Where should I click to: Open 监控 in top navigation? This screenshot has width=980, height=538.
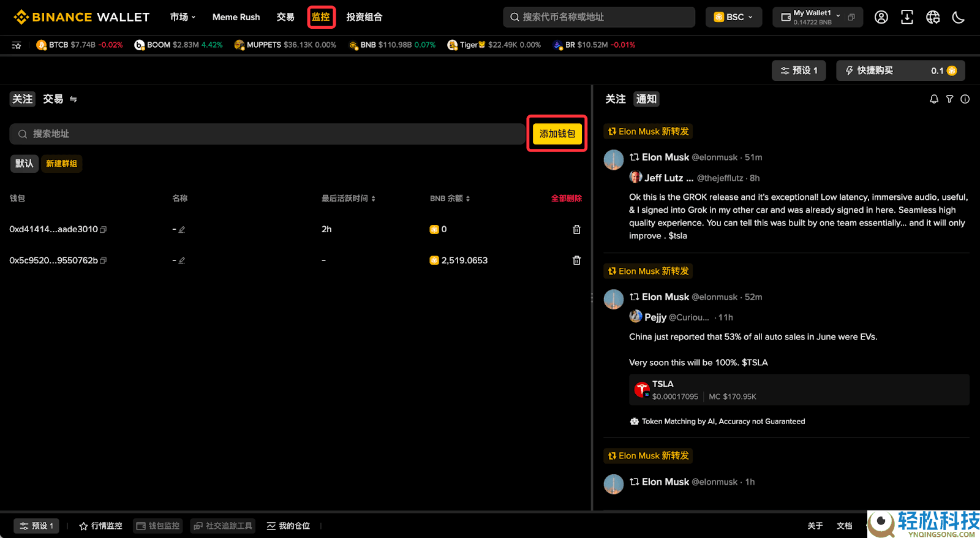[321, 17]
